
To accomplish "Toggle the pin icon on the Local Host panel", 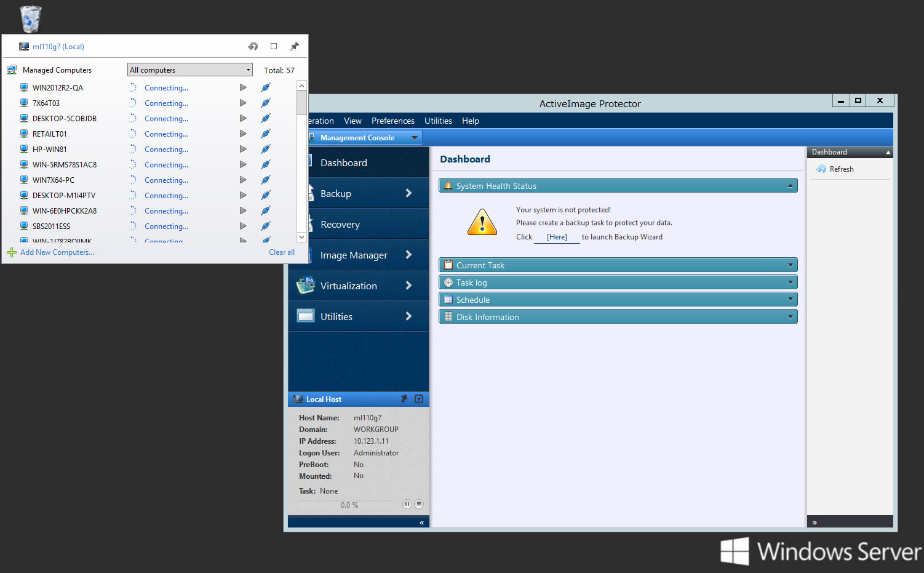I will pyautogui.click(x=404, y=399).
